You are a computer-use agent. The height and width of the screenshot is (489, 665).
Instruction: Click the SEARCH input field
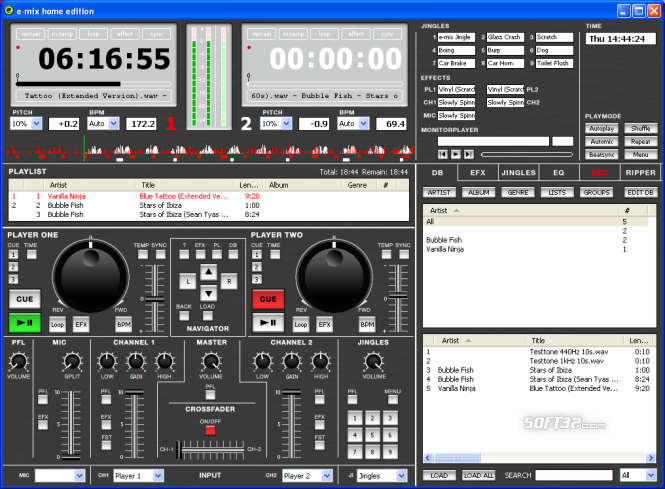pyautogui.click(x=574, y=475)
